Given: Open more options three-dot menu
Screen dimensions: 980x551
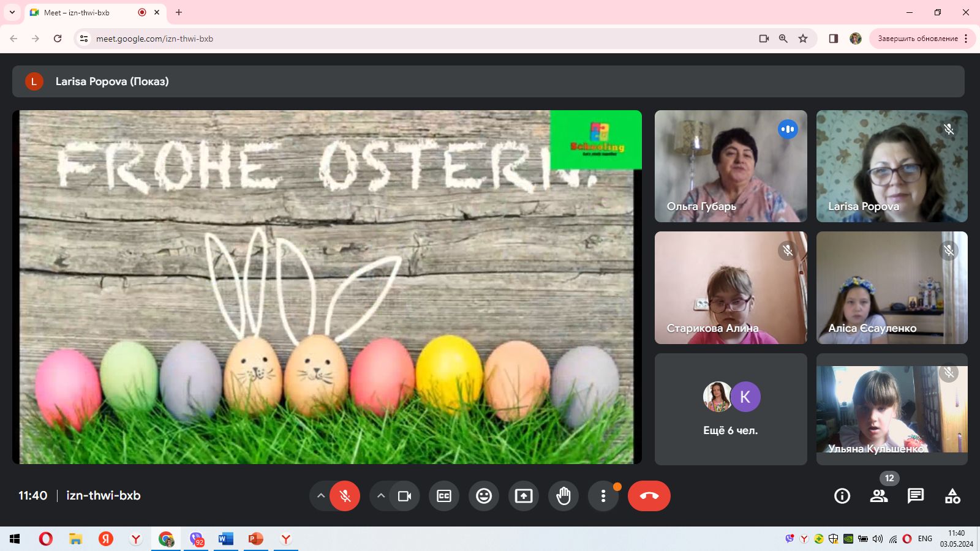Looking at the screenshot, I should pyautogui.click(x=603, y=496).
